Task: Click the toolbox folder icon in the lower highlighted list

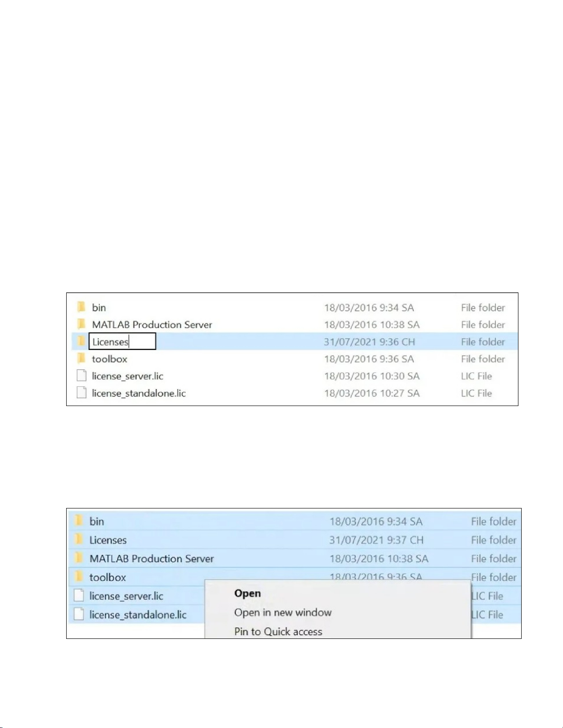Action: pos(79,577)
